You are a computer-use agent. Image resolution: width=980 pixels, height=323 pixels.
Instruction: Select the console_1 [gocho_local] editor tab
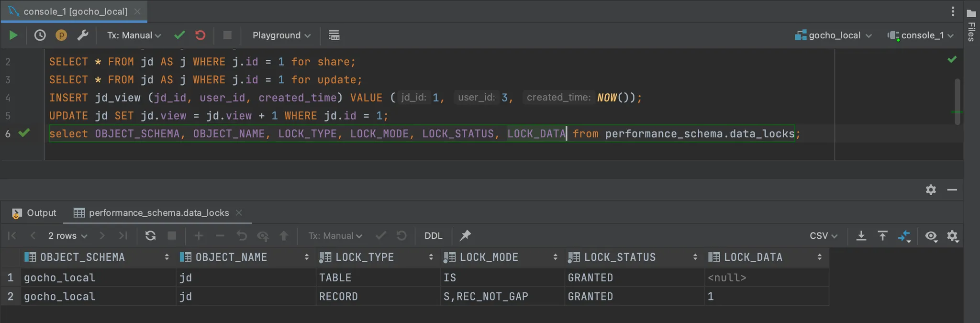point(76,11)
